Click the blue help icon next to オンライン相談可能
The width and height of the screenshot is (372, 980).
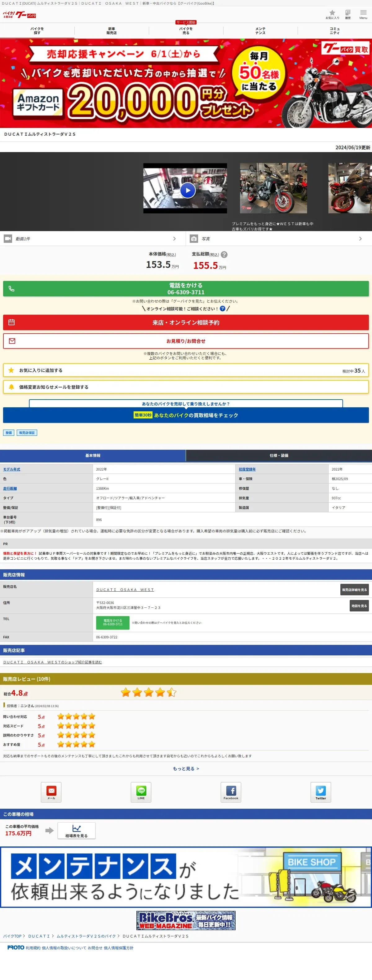click(x=223, y=308)
